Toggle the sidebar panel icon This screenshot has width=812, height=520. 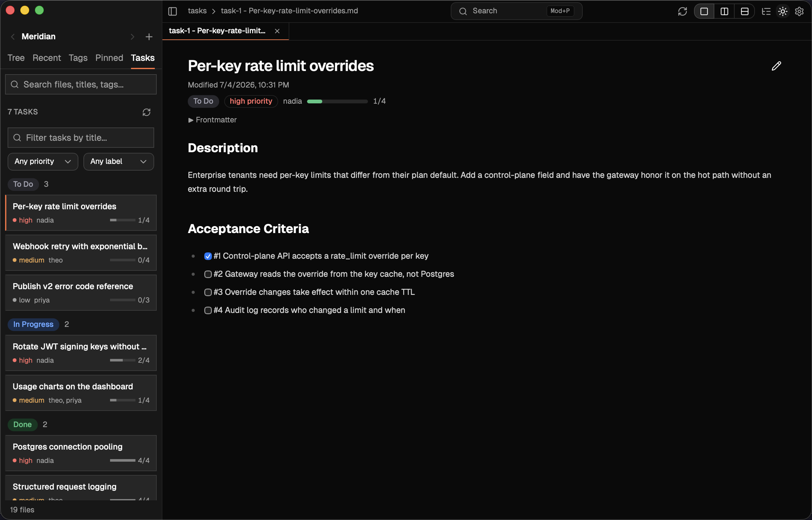point(172,11)
